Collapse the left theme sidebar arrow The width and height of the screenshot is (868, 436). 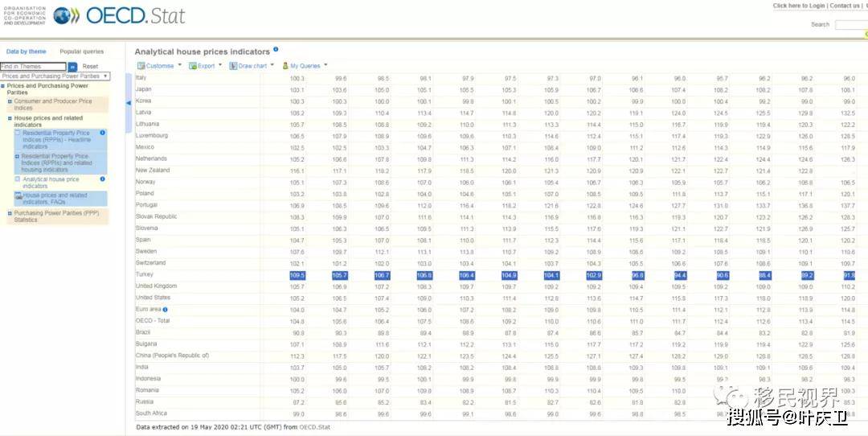pos(128,103)
